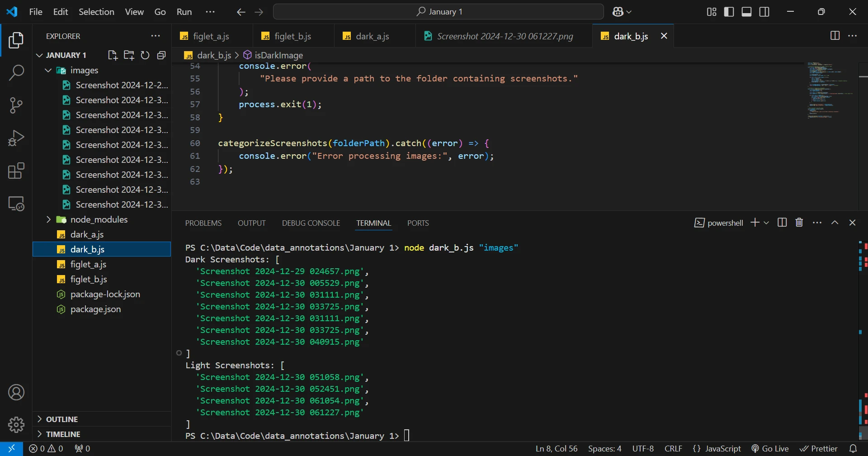868x456 pixels.
Task: Collapse the JANUARY 1 workspace section
Action: click(x=39, y=55)
